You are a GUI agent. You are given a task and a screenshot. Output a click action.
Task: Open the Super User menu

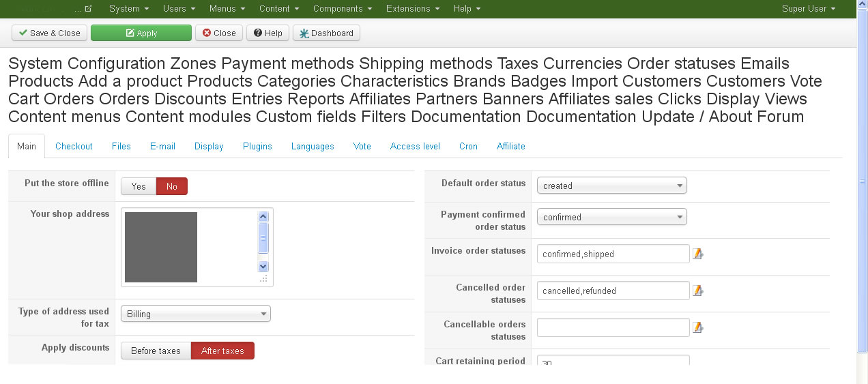pos(809,9)
